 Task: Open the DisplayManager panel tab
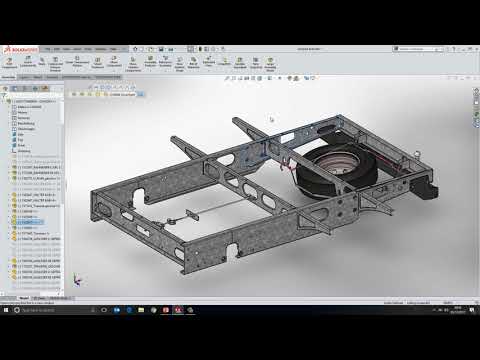coord(45,88)
